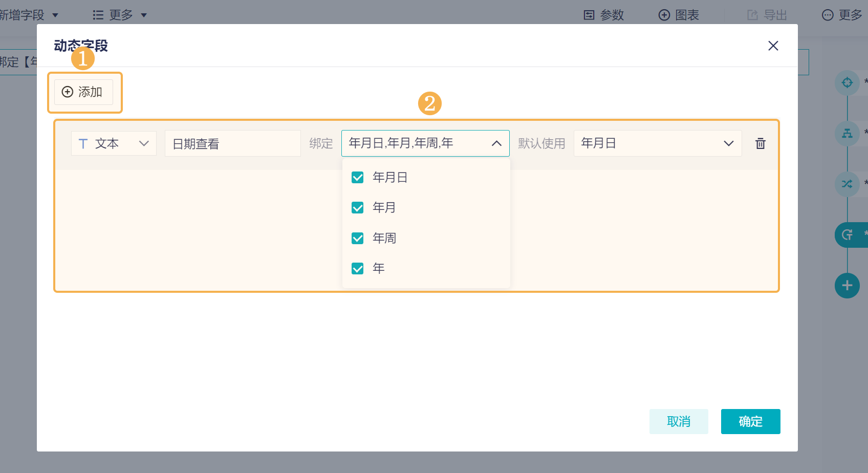The height and width of the screenshot is (473, 868).
Task: Uncheck the 年月 checkbox option
Action: click(x=358, y=208)
